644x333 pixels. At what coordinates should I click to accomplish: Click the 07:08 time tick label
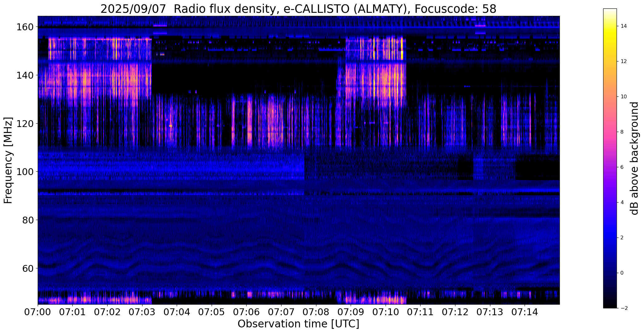point(316,312)
